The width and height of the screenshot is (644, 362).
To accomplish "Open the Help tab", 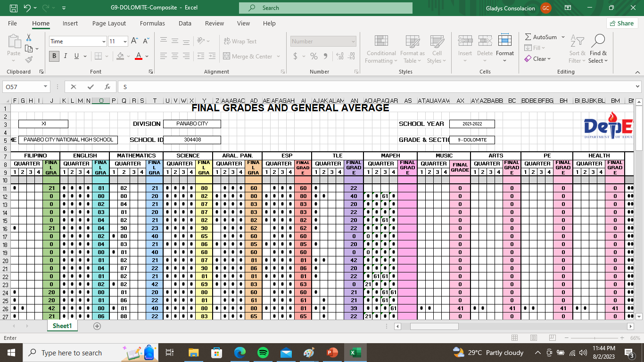I will (269, 23).
